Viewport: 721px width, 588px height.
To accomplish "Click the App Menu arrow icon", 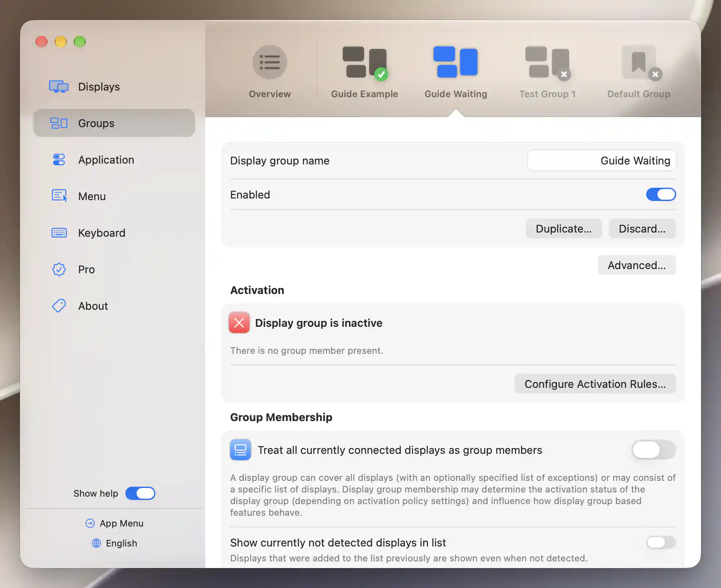I will pyautogui.click(x=90, y=523).
